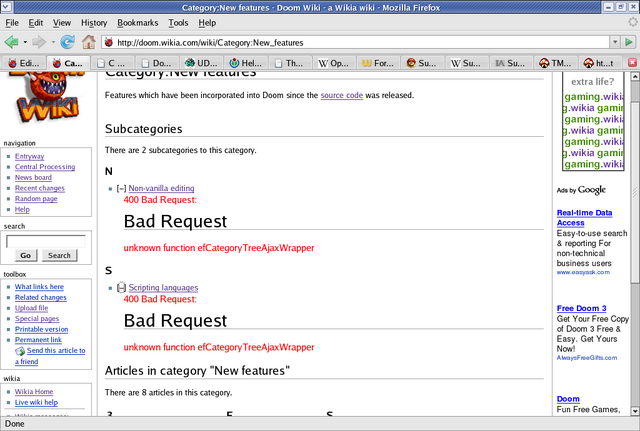Open the View menu

pos(62,23)
